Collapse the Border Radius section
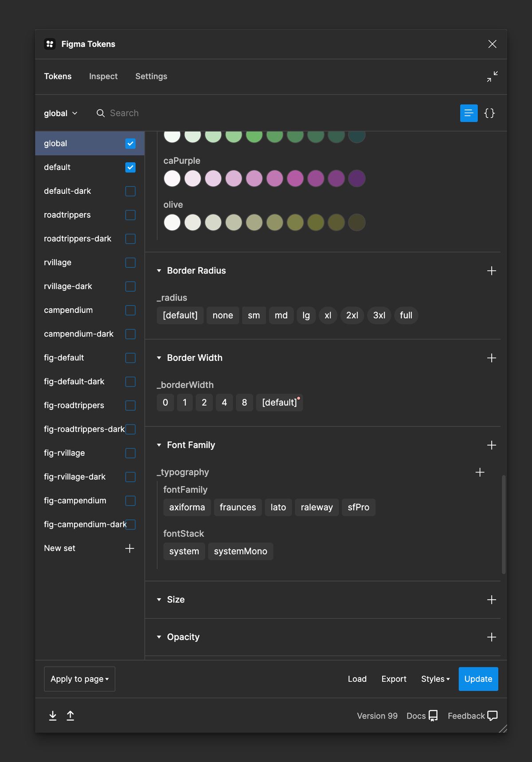Screen dimensions: 532x762 coord(159,271)
